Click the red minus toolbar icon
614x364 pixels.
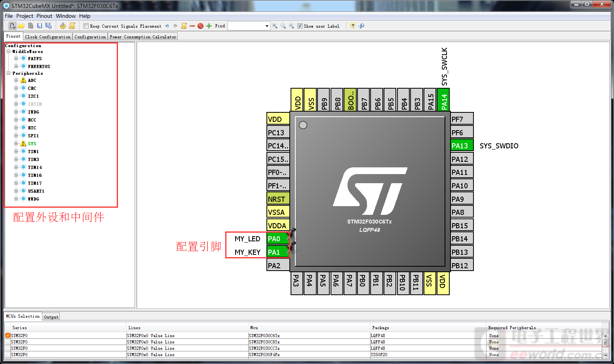point(192,26)
